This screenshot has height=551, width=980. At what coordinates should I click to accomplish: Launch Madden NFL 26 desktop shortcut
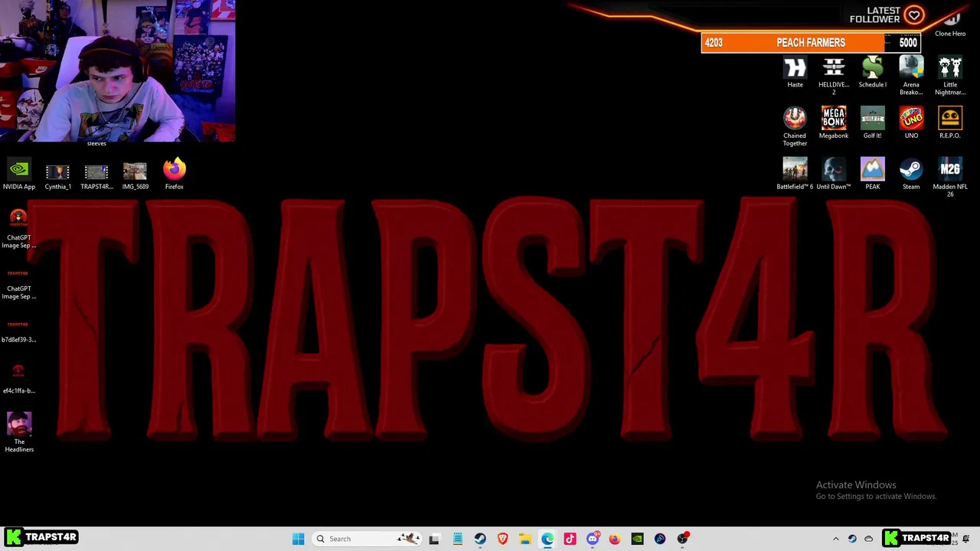pos(950,178)
